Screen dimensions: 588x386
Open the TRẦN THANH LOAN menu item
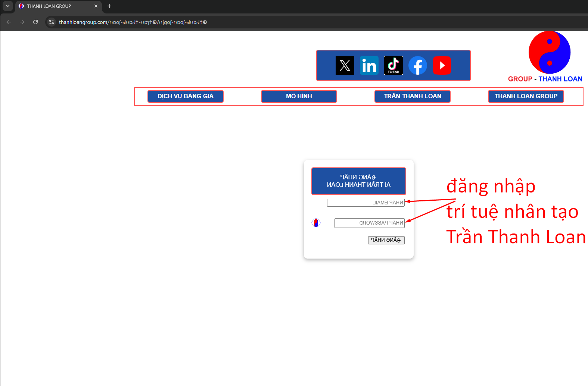[413, 96]
